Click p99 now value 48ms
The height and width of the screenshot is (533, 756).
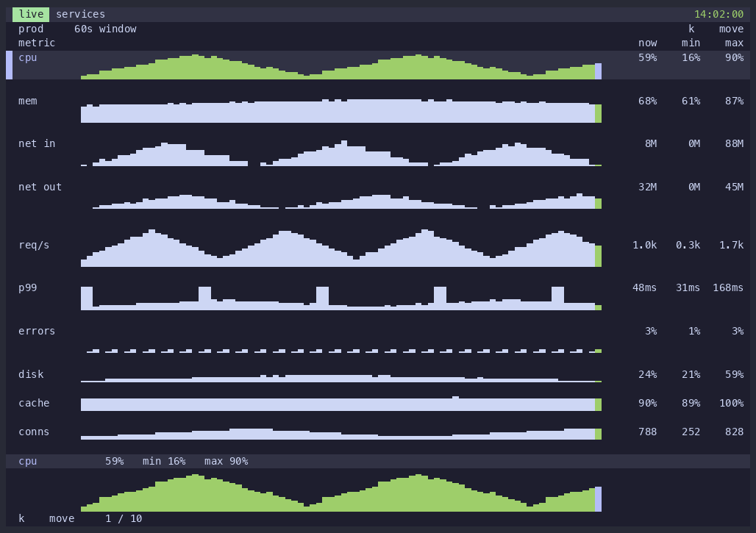point(645,287)
